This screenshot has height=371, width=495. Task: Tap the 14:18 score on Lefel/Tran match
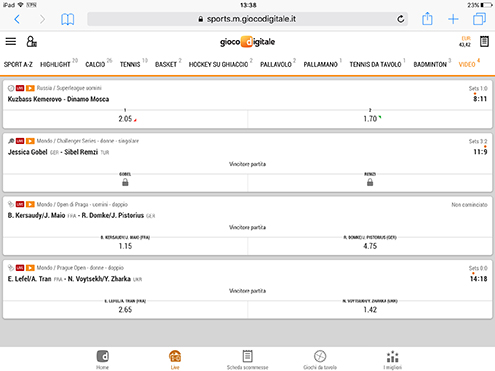[478, 279]
